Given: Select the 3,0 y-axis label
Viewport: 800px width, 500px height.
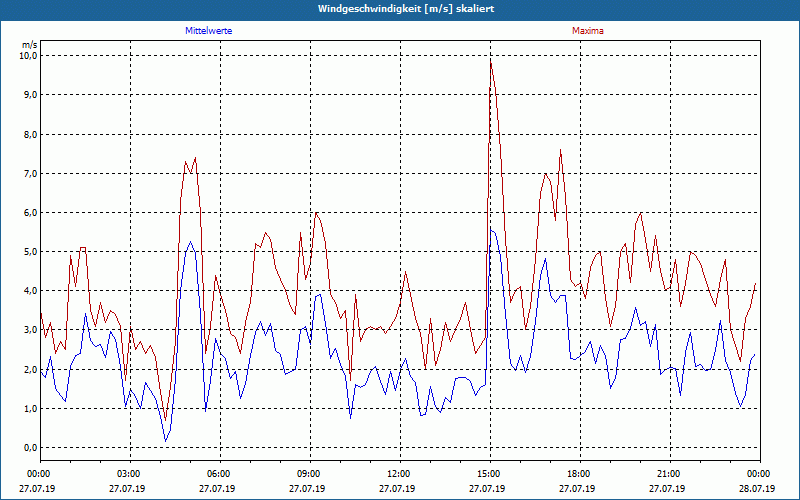Looking at the screenshot, I should (x=29, y=330).
